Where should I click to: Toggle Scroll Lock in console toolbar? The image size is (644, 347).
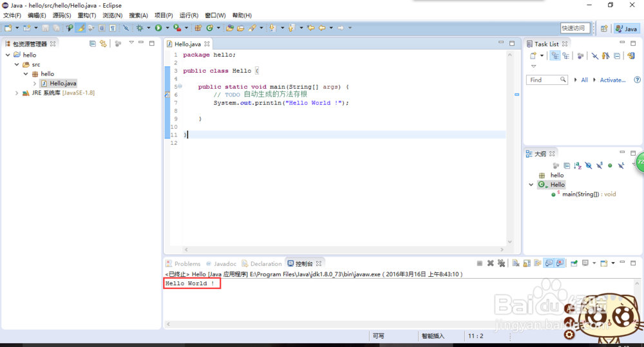click(527, 263)
